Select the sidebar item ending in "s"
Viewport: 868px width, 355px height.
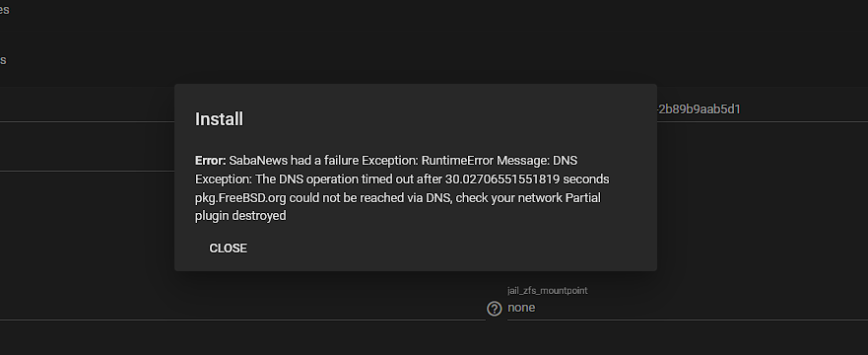pos(3,60)
